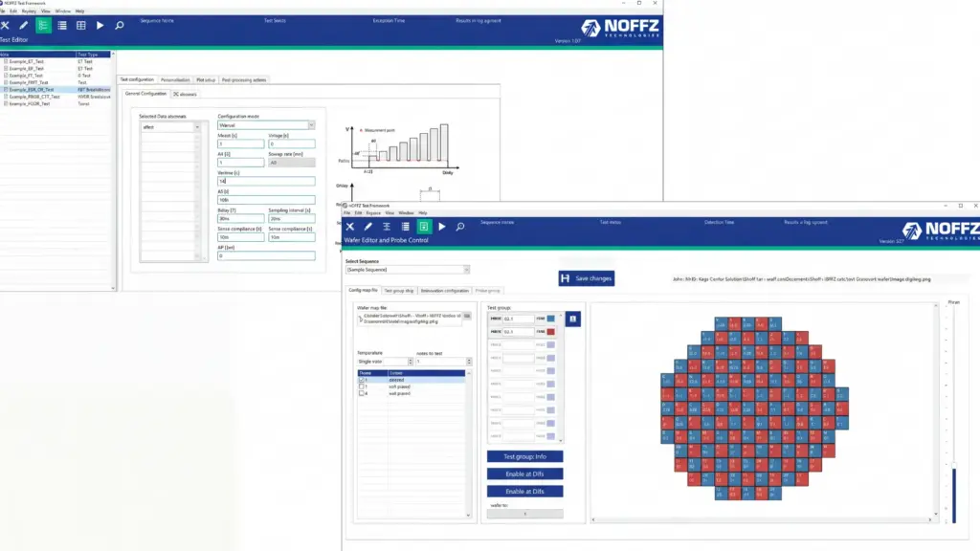Check the checkbox in the 'soft placed' row
This screenshot has height=551, width=980.
[x=361, y=386]
